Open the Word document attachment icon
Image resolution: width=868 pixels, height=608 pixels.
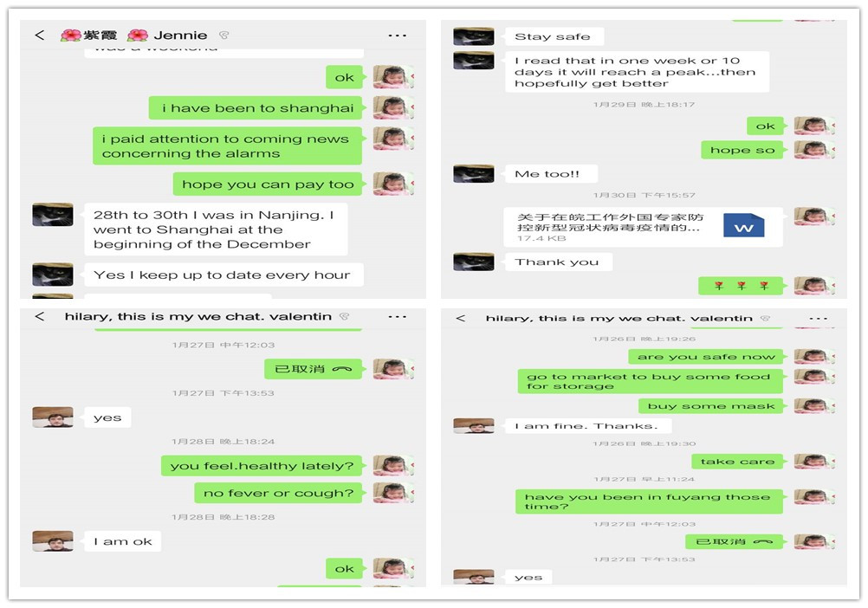point(743,226)
